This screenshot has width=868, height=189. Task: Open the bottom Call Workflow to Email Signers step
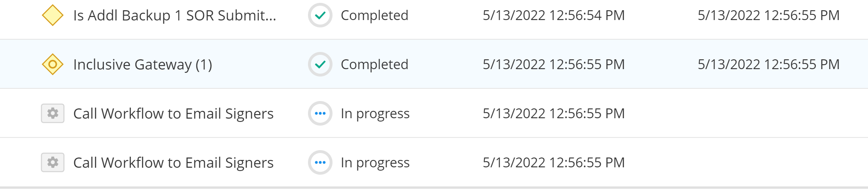[173, 163]
